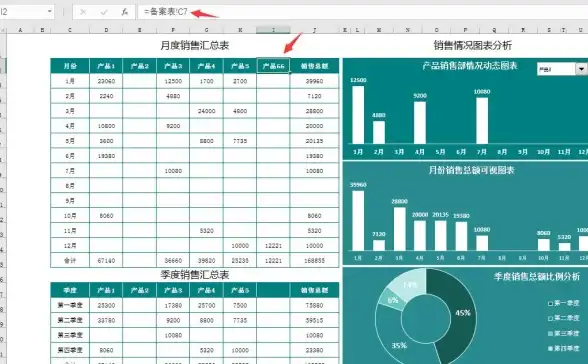The height and width of the screenshot is (364, 588).
Task: Select 销售总额 header in the monthly table
Action: [x=314, y=66]
